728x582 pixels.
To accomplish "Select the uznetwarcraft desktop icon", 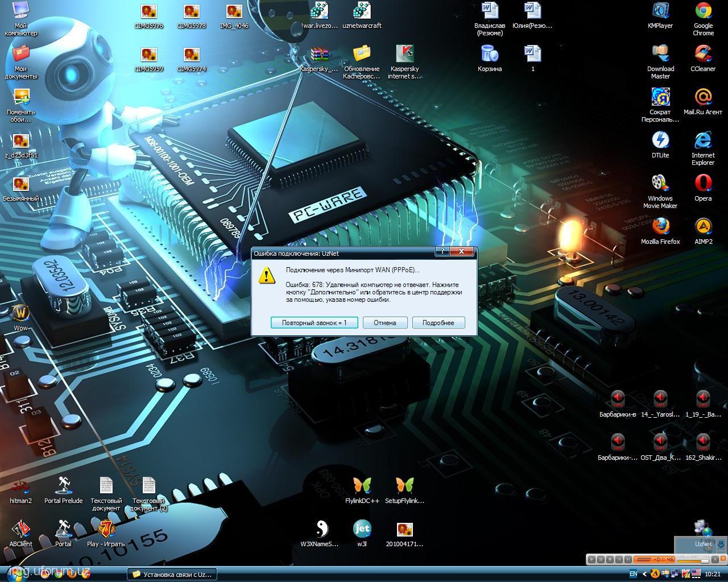I will pyautogui.click(x=362, y=16).
